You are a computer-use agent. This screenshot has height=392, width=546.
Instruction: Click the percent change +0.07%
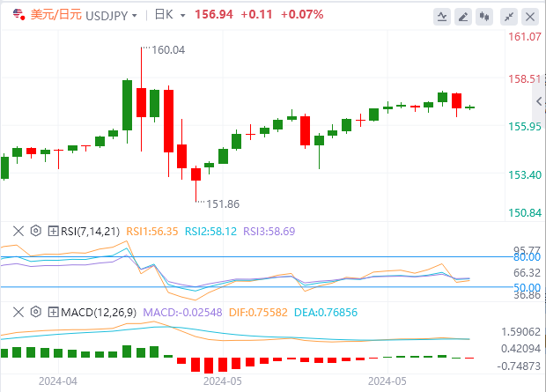click(302, 15)
